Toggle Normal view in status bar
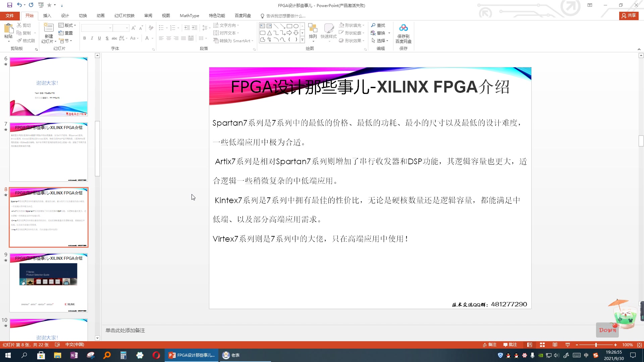The height and width of the screenshot is (362, 644). pyautogui.click(x=529, y=345)
